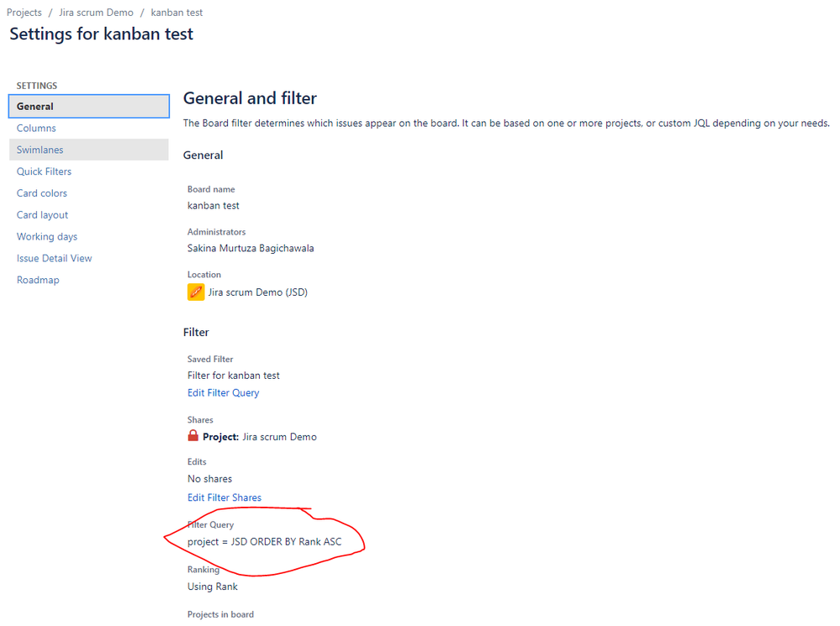Click the 'Projects in board' label
Screen dimensions: 840x626
pyautogui.click(x=220, y=614)
